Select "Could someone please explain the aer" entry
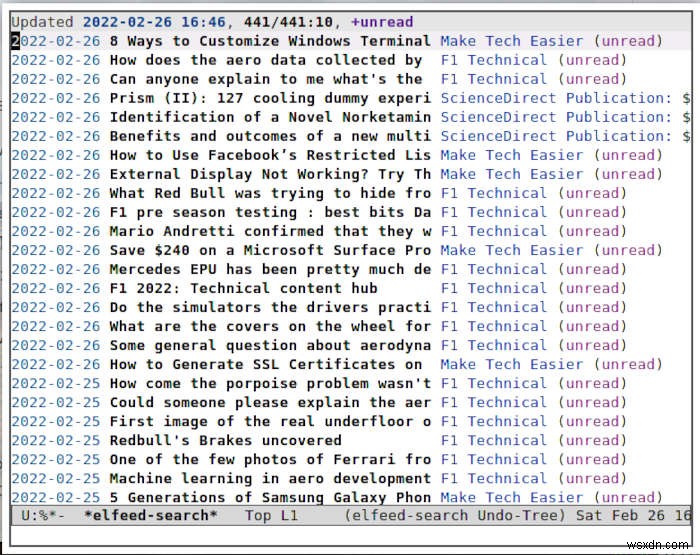The height and width of the screenshot is (555, 700). (270, 403)
